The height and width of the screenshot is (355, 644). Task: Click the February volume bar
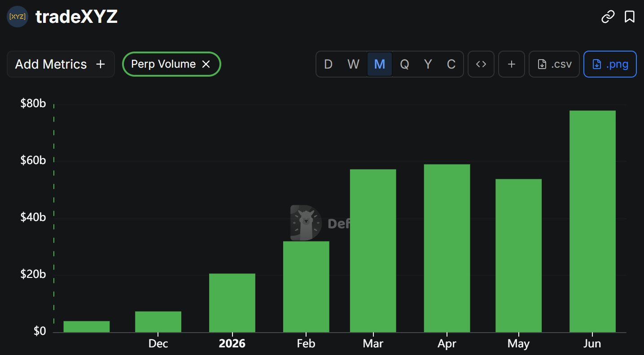click(x=306, y=287)
